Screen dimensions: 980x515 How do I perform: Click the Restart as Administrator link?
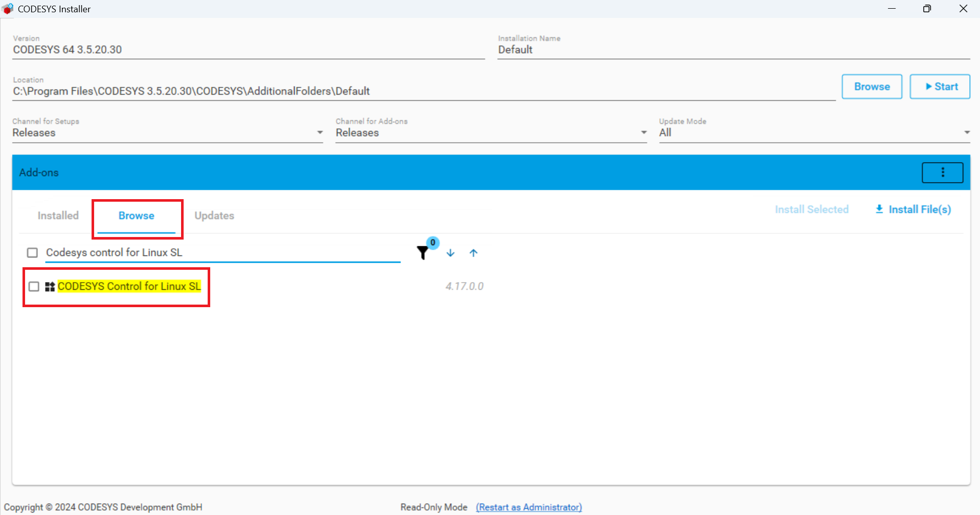coord(529,507)
